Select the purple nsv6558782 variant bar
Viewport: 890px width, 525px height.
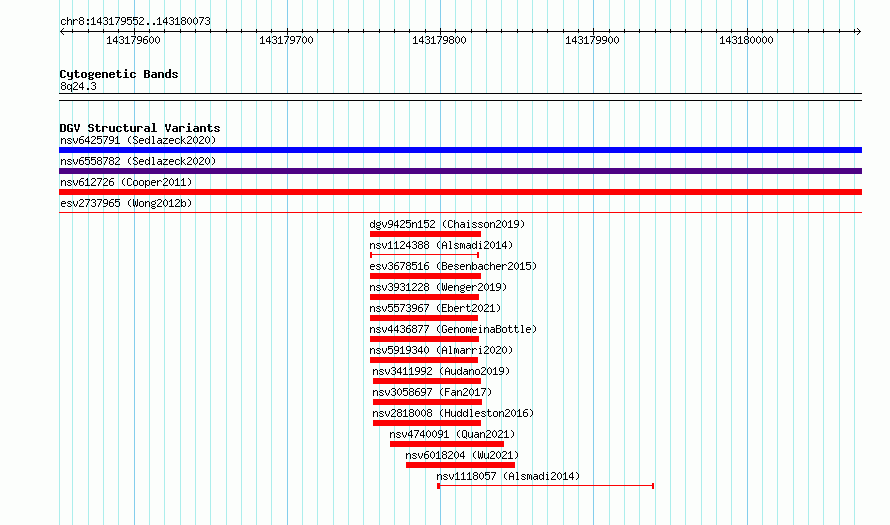tap(460, 171)
